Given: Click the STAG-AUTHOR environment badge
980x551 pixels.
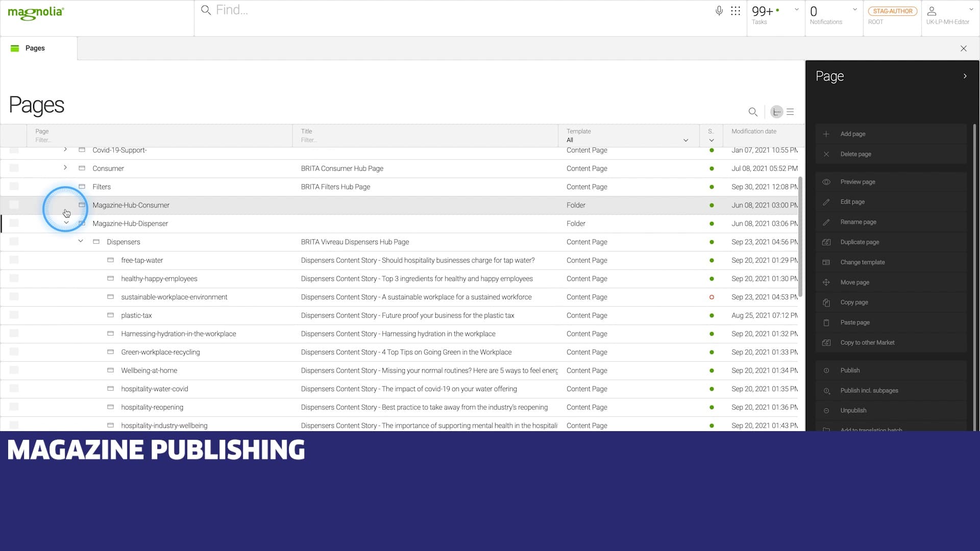Looking at the screenshot, I should (x=892, y=11).
